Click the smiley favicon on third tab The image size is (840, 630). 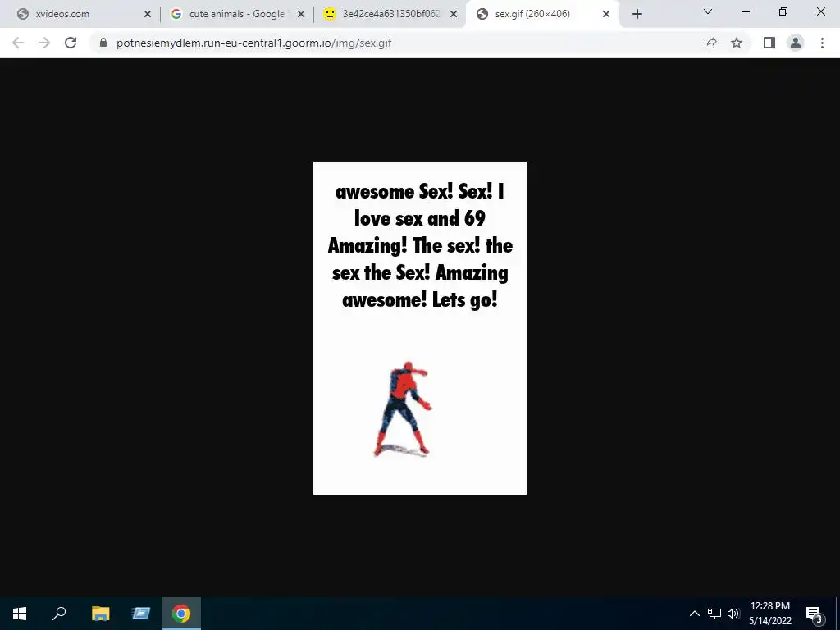[330, 14]
